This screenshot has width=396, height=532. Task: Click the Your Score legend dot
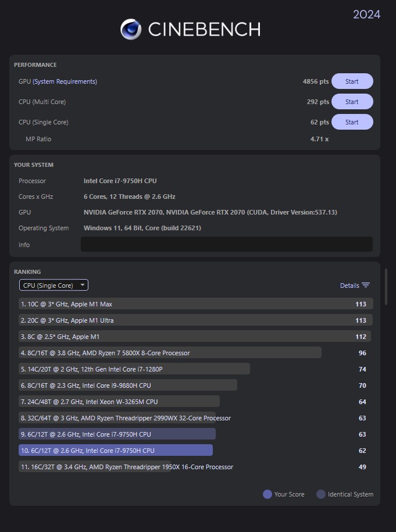[x=267, y=494]
